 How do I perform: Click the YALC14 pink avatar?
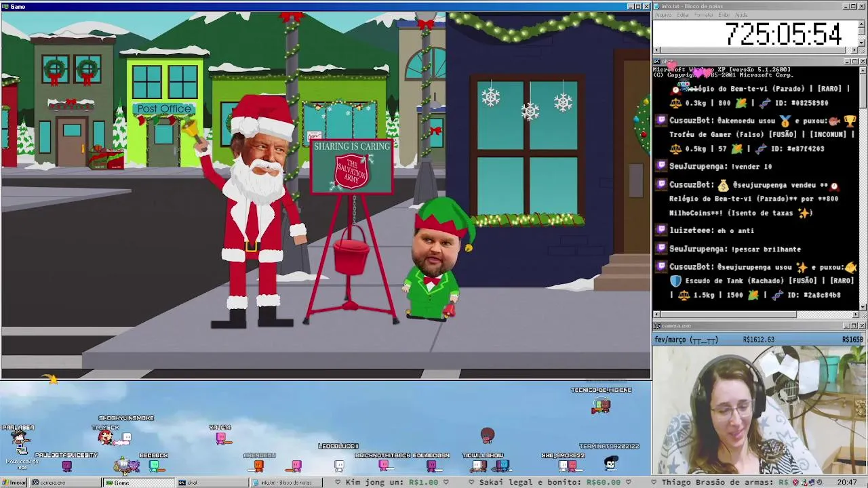(x=221, y=439)
